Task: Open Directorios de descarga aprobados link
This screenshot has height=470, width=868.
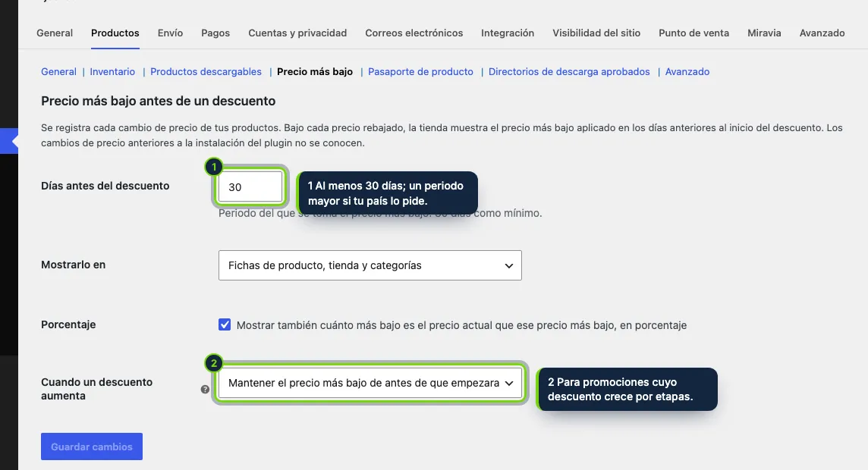Action: 569,72
